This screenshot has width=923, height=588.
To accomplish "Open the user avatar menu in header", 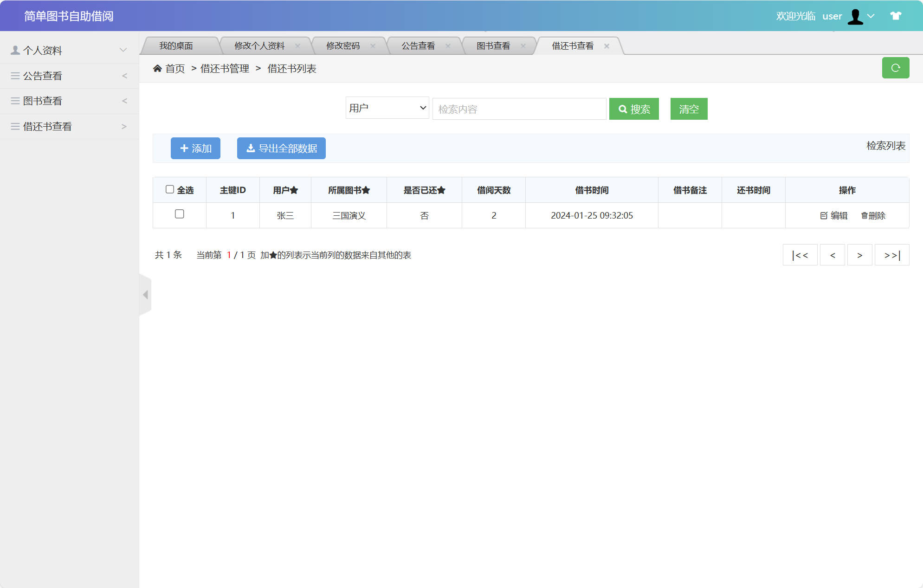I will [854, 16].
